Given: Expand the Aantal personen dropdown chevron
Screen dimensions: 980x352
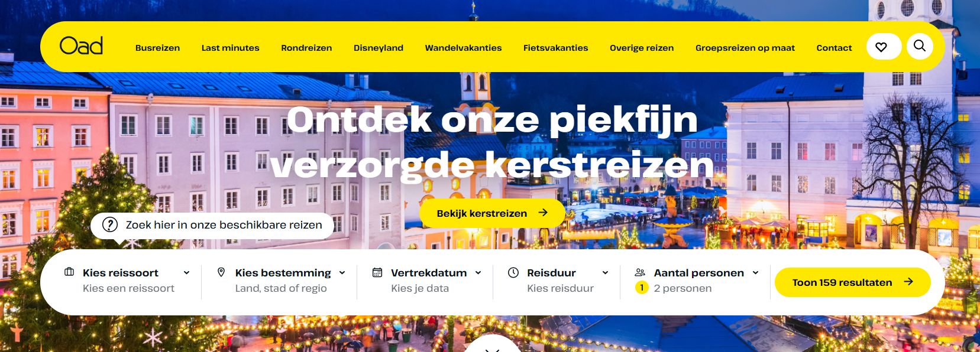Looking at the screenshot, I should 755,273.
